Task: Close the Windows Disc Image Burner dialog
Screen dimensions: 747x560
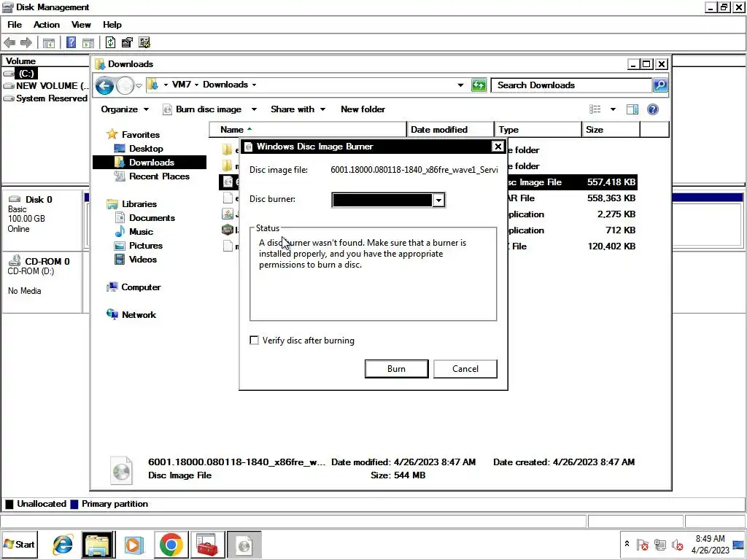Action: [498, 147]
